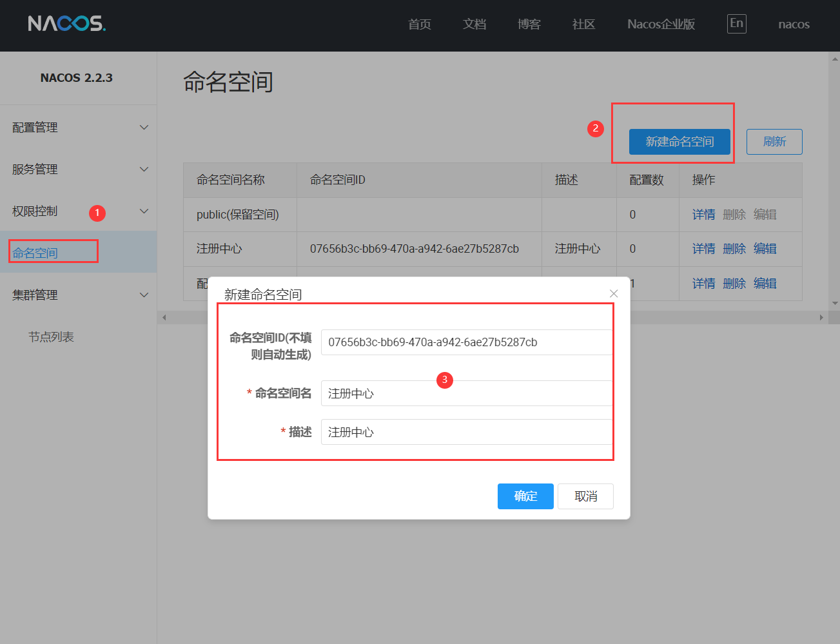Image resolution: width=840 pixels, height=644 pixels.
Task: Go to 首页 in top navigation
Action: pyautogui.click(x=419, y=24)
